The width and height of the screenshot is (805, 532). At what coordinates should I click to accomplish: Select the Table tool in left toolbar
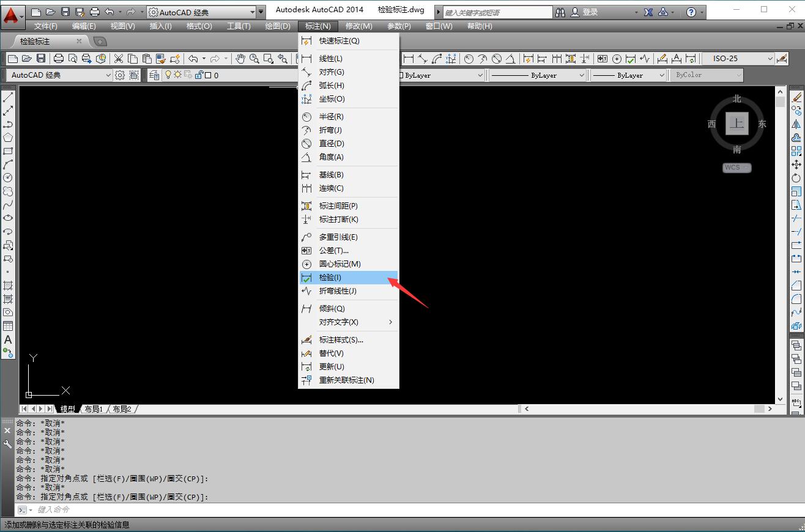click(8, 326)
